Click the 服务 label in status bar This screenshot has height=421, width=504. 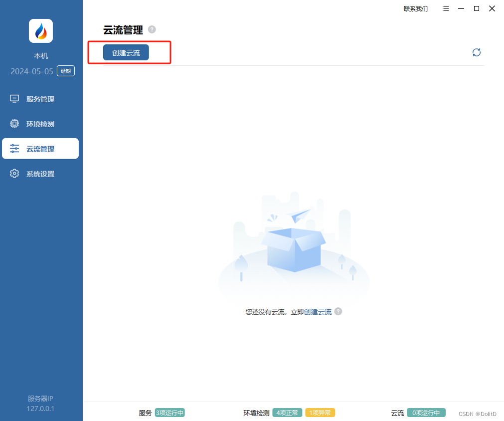[x=145, y=413]
